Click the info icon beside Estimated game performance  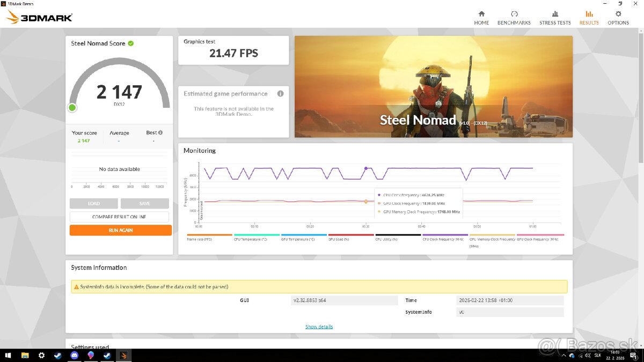(280, 94)
